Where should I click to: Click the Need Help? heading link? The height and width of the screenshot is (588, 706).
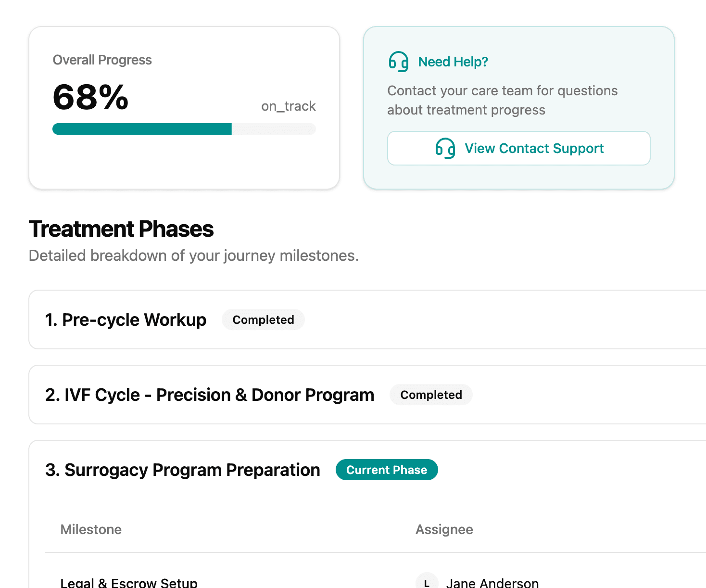coord(453,62)
